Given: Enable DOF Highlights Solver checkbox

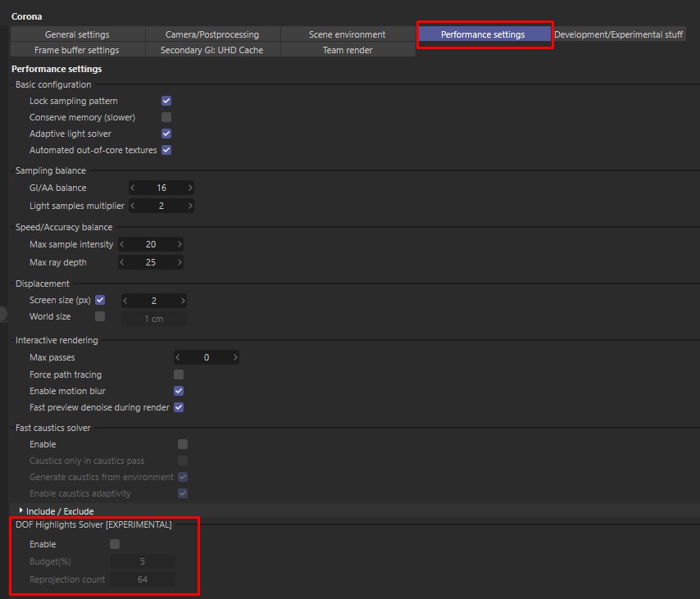Looking at the screenshot, I should tap(115, 544).
